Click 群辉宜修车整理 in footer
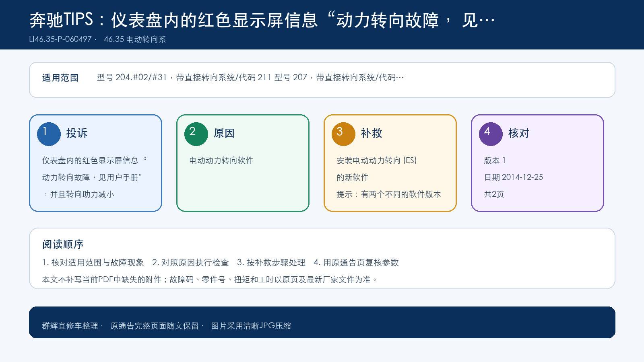Image resolution: width=644 pixels, height=362 pixels. coord(70,326)
